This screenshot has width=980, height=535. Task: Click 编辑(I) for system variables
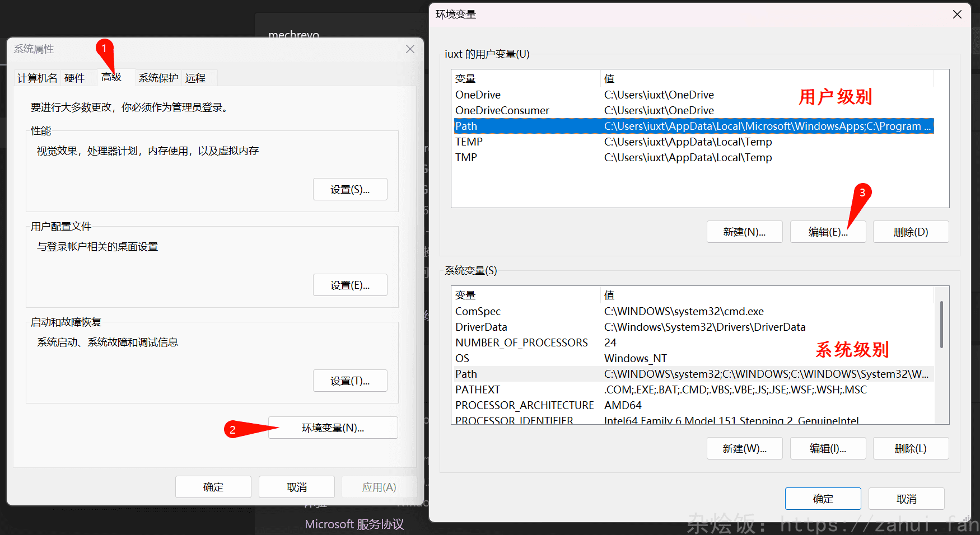(828, 449)
